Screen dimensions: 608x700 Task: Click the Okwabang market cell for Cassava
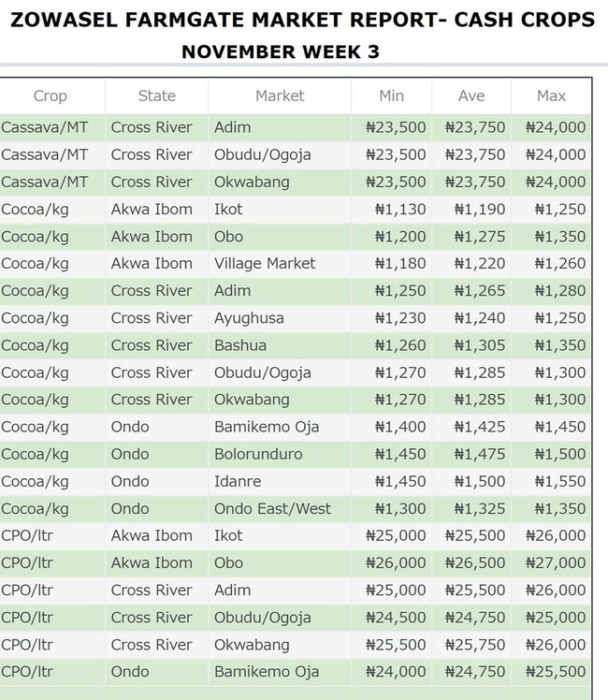coord(252,182)
